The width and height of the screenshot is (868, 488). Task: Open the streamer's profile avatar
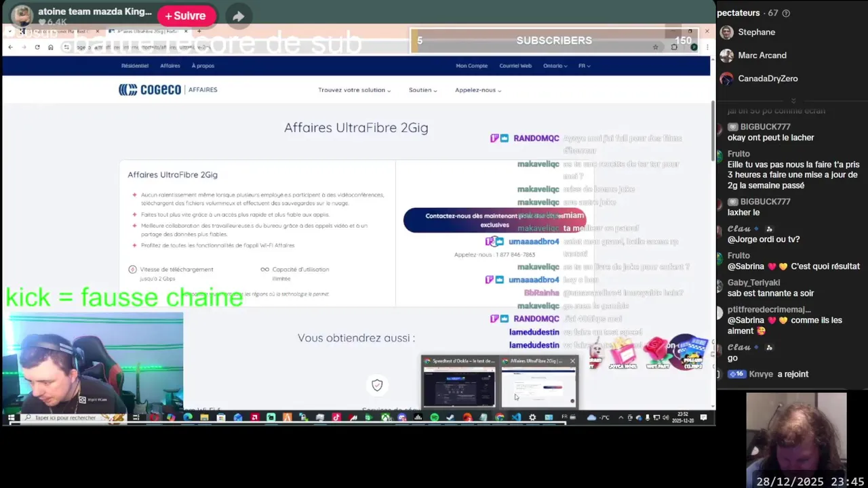22,16
